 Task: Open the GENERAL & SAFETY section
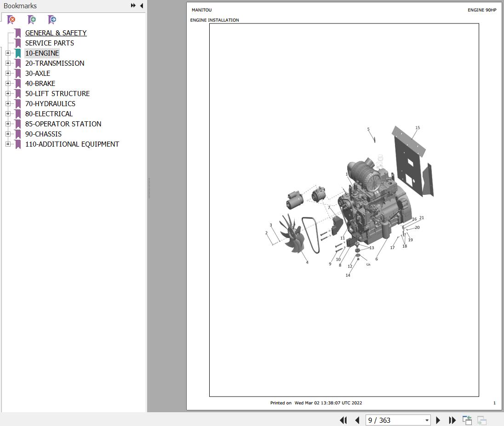tap(56, 33)
